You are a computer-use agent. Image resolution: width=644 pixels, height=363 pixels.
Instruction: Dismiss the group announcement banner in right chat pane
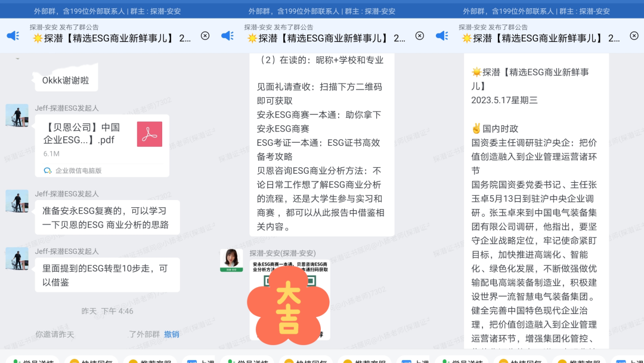click(634, 36)
